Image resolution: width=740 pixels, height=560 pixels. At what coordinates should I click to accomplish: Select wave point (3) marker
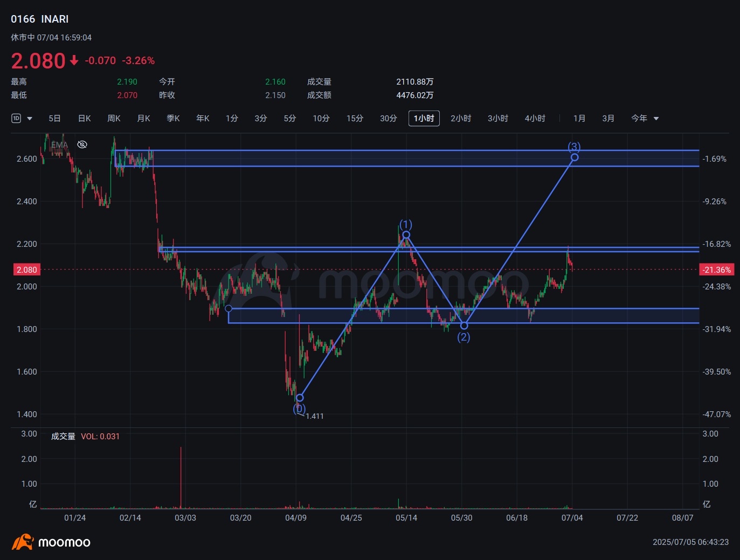pyautogui.click(x=575, y=157)
